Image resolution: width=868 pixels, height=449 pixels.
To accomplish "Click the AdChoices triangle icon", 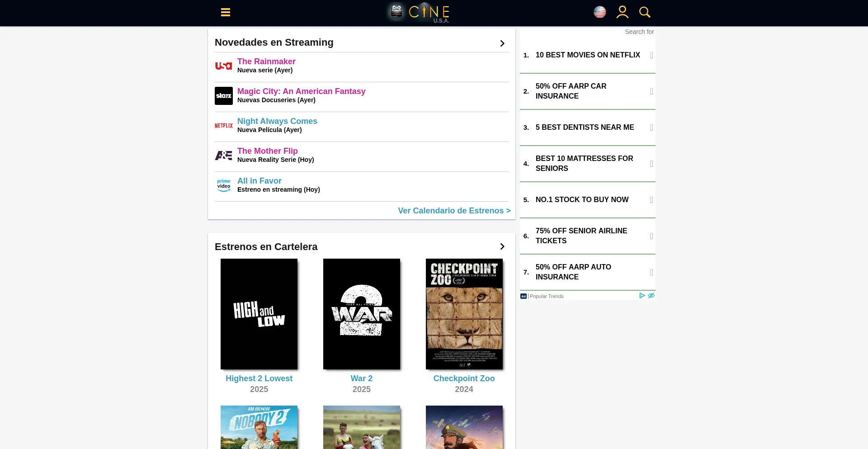I will [x=642, y=296].
